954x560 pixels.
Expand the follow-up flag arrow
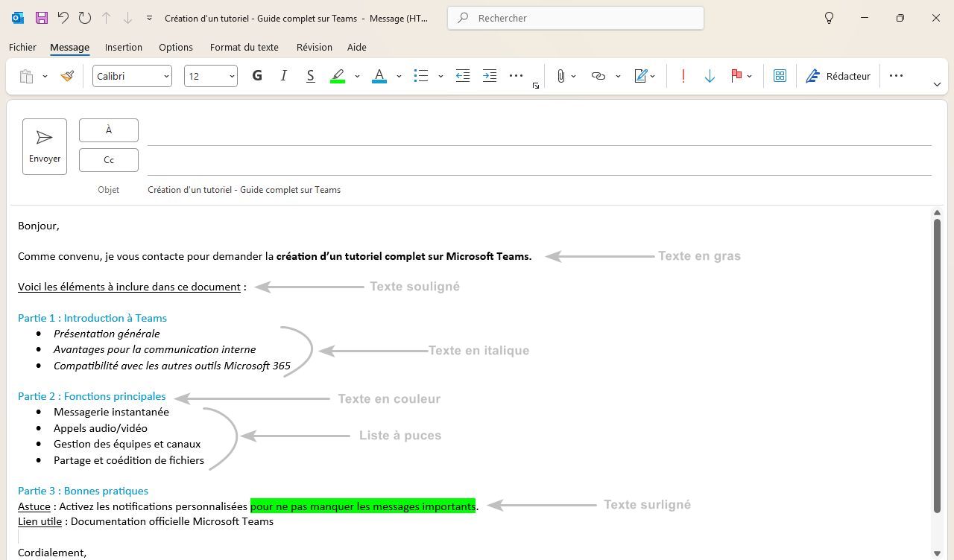click(749, 76)
